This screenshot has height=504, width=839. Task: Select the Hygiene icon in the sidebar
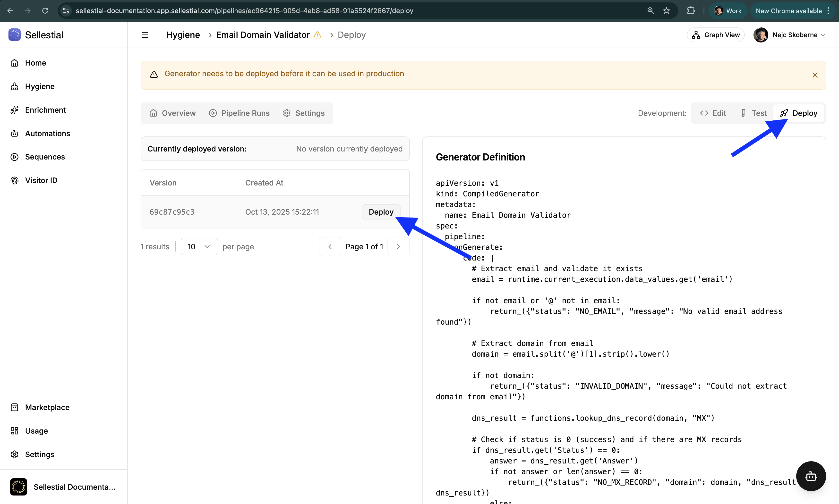tap(14, 86)
